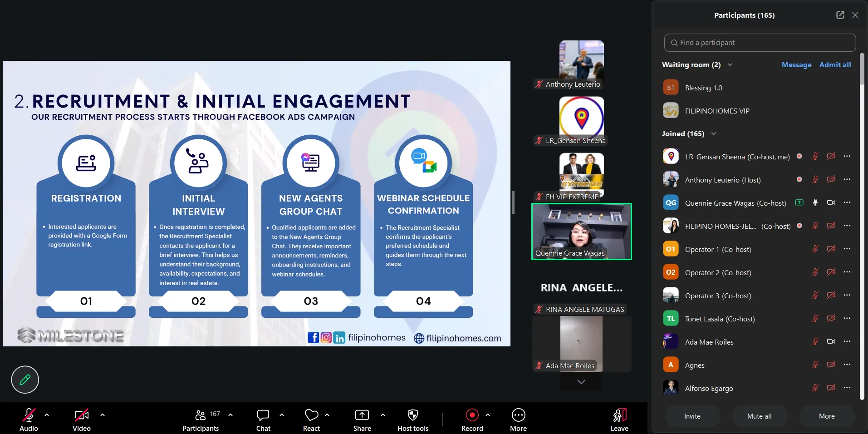Toggle muted microphone for Tonet Lasala
The image size is (868, 434).
(x=815, y=318)
